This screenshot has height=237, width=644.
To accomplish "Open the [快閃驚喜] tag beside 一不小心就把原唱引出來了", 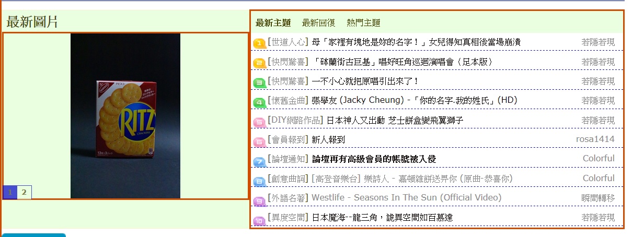I will [x=288, y=81].
